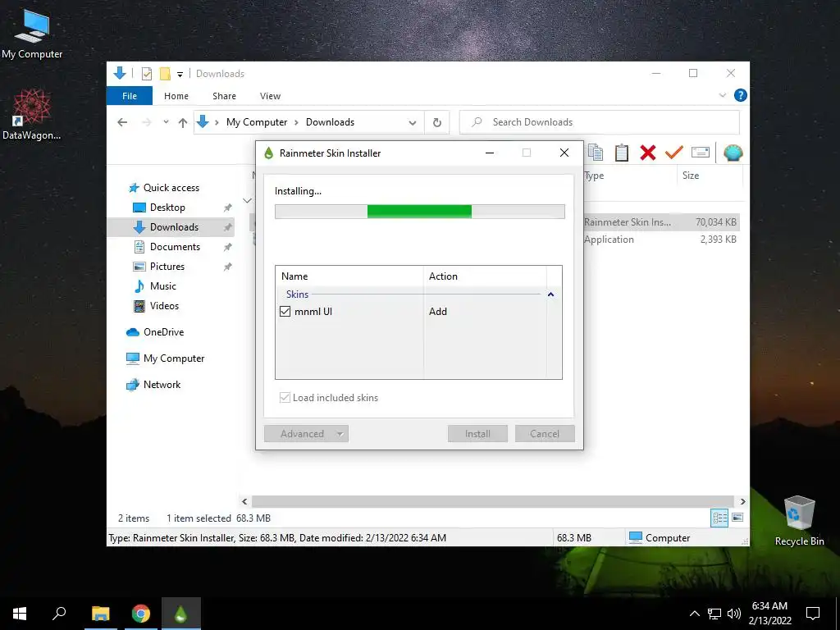Open the DataWagon desktop shortcut
Image resolution: width=840 pixels, height=630 pixels.
[32, 115]
